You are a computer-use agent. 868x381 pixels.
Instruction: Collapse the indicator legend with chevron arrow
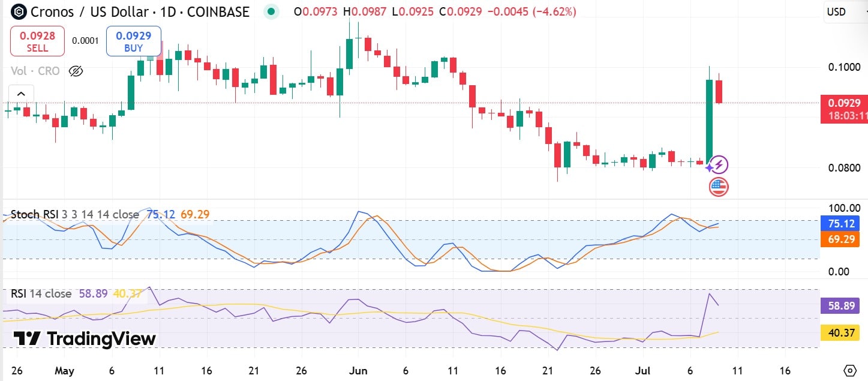pyautogui.click(x=21, y=94)
